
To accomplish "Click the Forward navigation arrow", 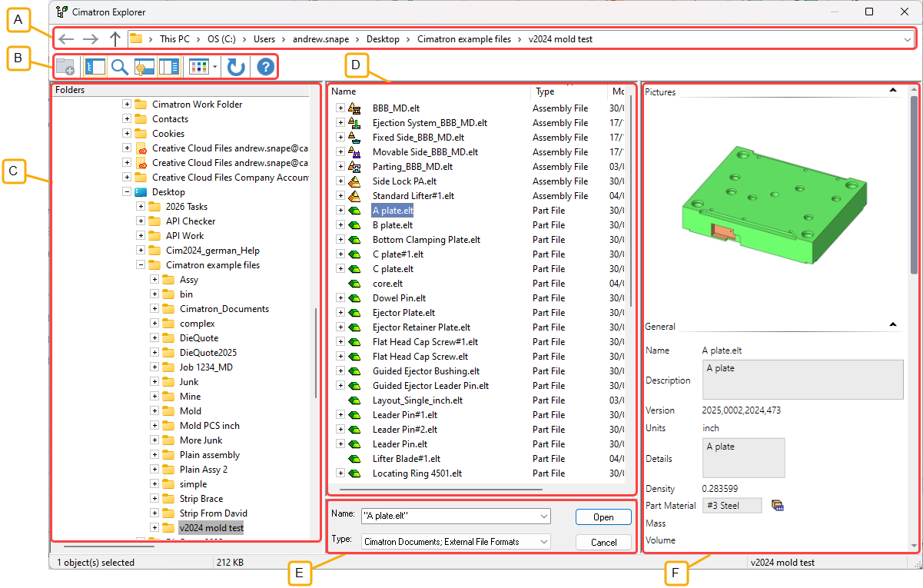I will (91, 39).
